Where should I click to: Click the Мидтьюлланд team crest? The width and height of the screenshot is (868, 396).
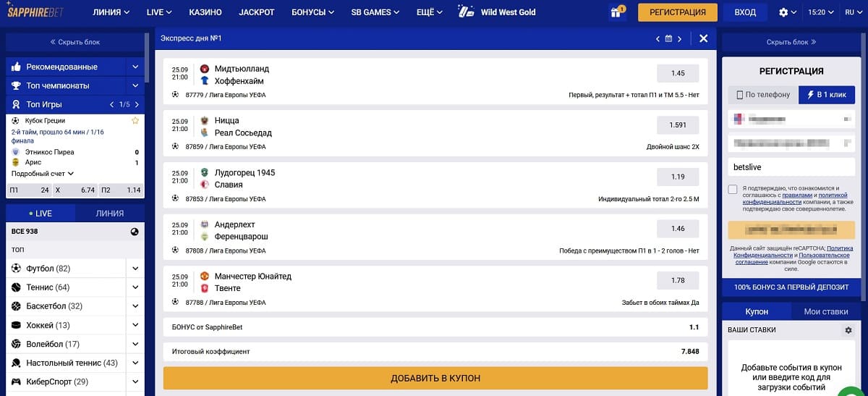205,69
